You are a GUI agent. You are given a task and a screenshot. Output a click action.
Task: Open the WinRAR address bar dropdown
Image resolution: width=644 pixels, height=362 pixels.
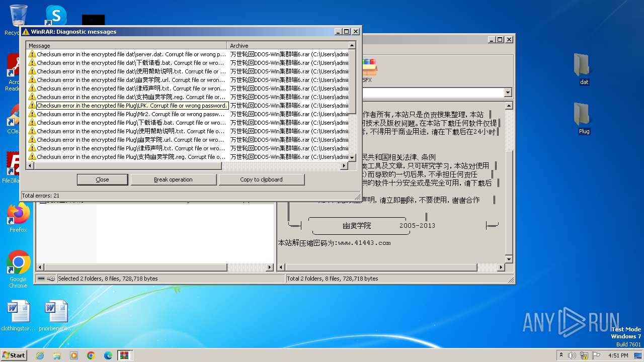pyautogui.click(x=507, y=93)
